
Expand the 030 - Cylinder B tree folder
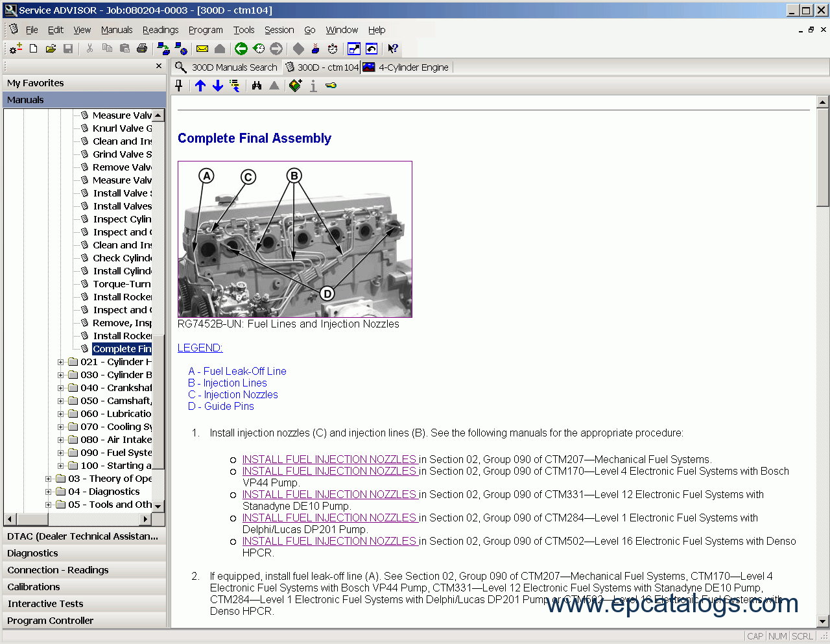click(61, 375)
